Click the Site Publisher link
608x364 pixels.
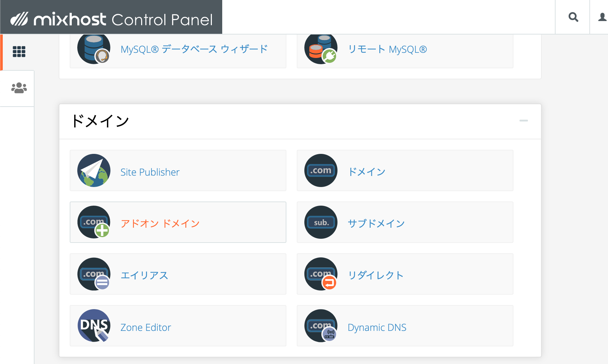150,172
